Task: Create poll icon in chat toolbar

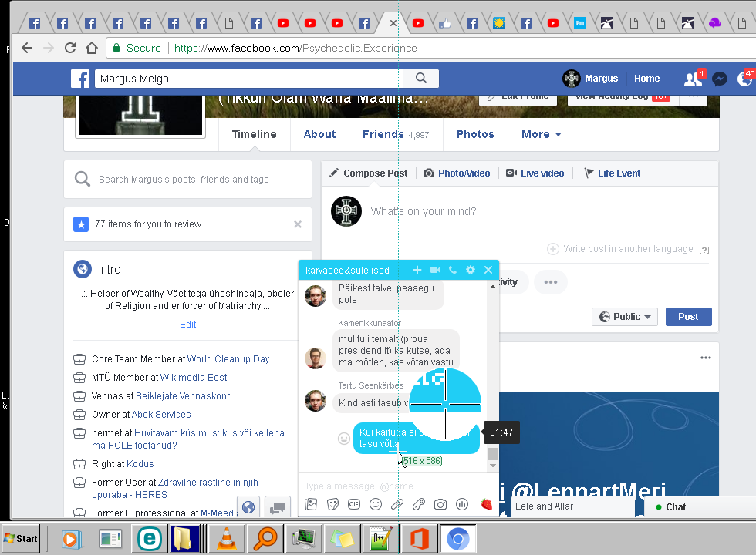Action: (462, 504)
